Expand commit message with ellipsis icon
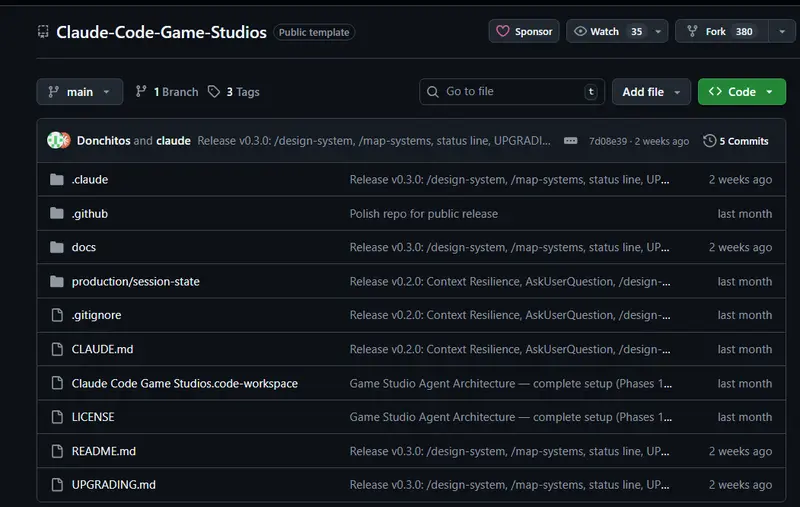This screenshot has height=507, width=800. point(570,141)
